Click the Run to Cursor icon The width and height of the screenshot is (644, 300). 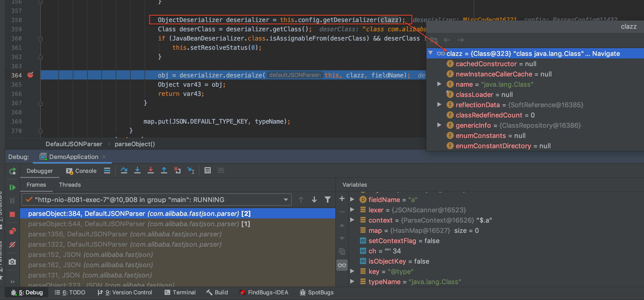pos(191,171)
